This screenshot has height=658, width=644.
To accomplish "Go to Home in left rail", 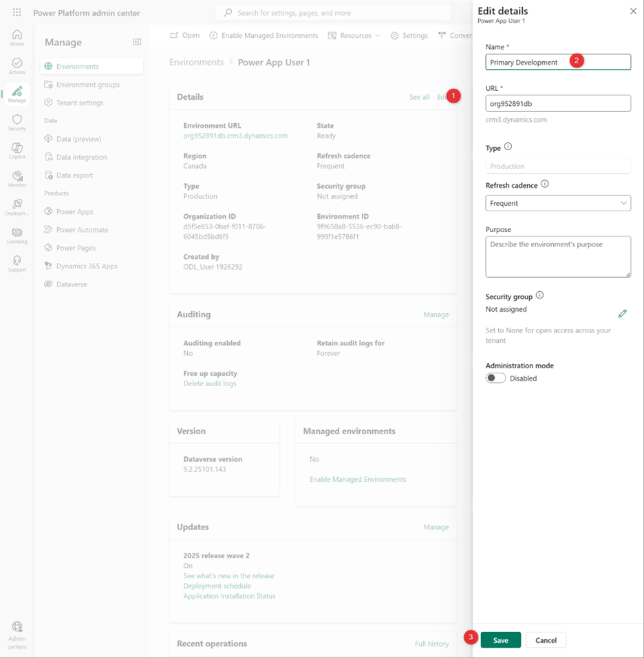I will 17,38.
